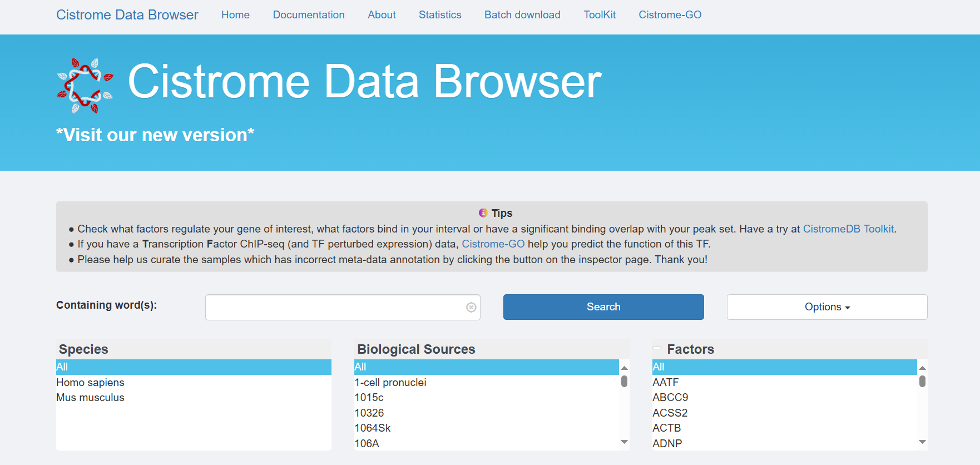Screen dimensions: 980x465
Task: Select 1015c biological source
Action: (487, 398)
